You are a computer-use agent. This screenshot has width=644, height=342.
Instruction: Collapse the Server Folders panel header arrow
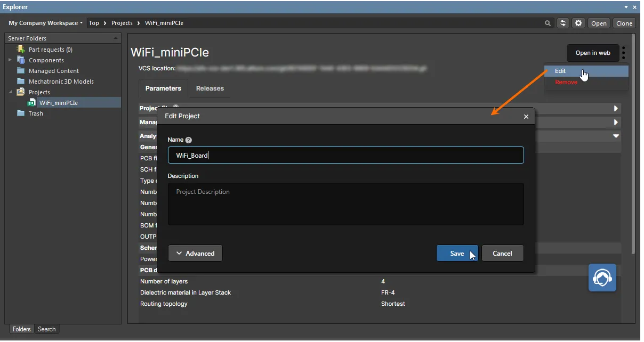pyautogui.click(x=116, y=38)
